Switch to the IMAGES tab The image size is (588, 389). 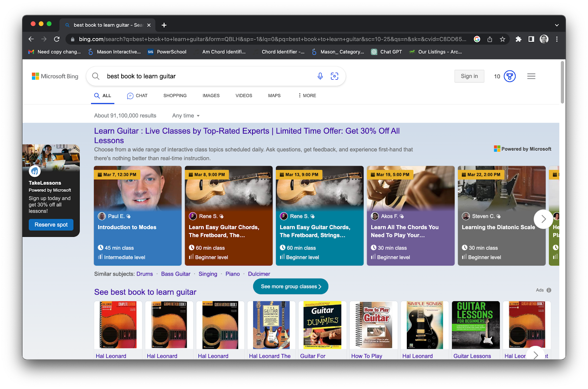pos(211,96)
